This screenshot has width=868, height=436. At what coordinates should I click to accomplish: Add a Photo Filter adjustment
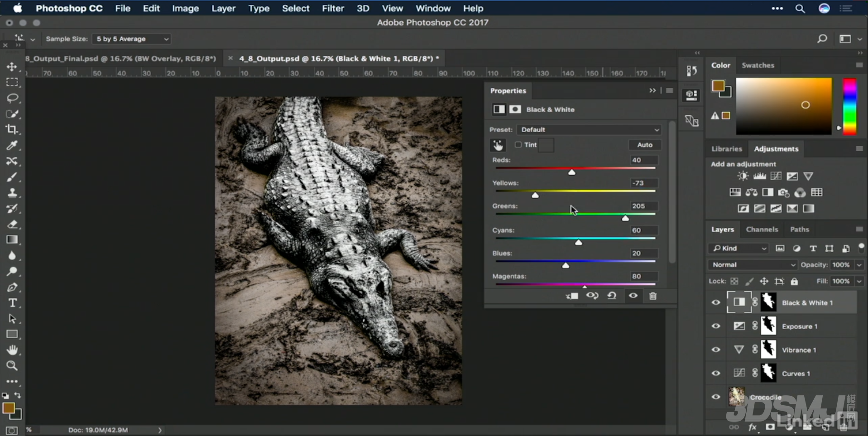[x=784, y=192]
